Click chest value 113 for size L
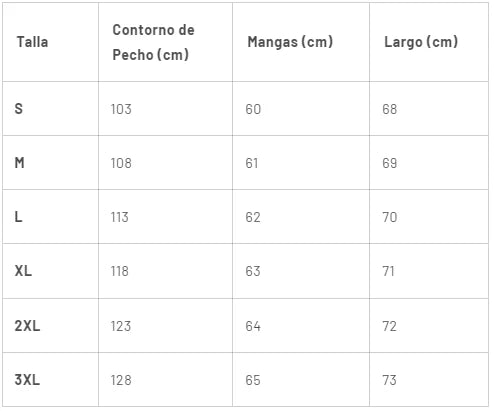 (119, 217)
